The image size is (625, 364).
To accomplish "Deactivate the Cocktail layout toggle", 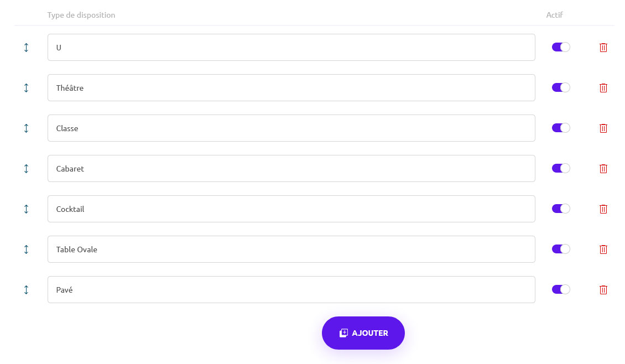I will pyautogui.click(x=561, y=209).
